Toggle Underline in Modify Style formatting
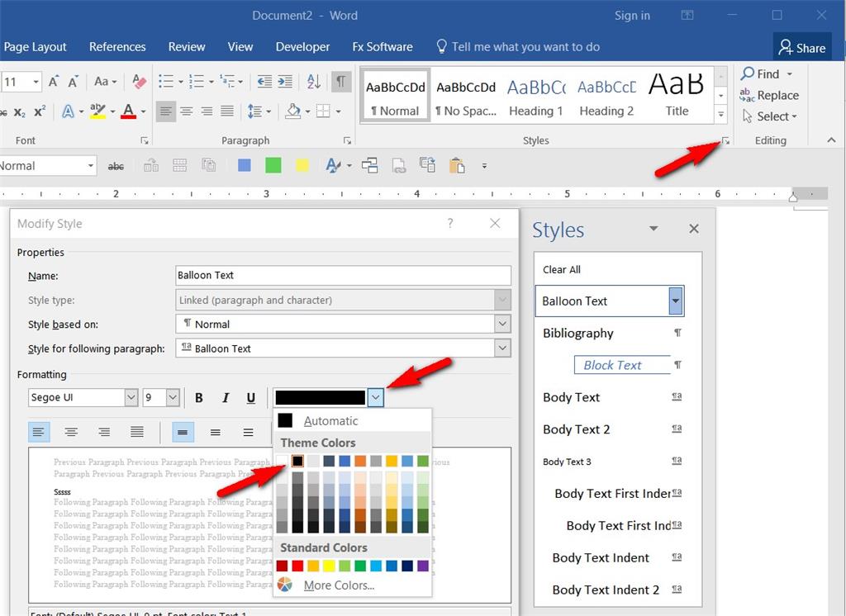 coord(251,398)
